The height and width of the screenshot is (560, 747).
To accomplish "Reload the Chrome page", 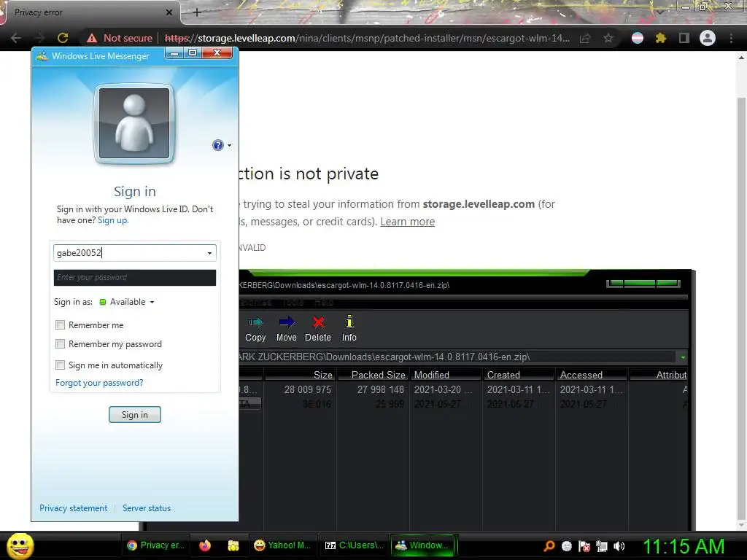I will pyautogui.click(x=63, y=38).
